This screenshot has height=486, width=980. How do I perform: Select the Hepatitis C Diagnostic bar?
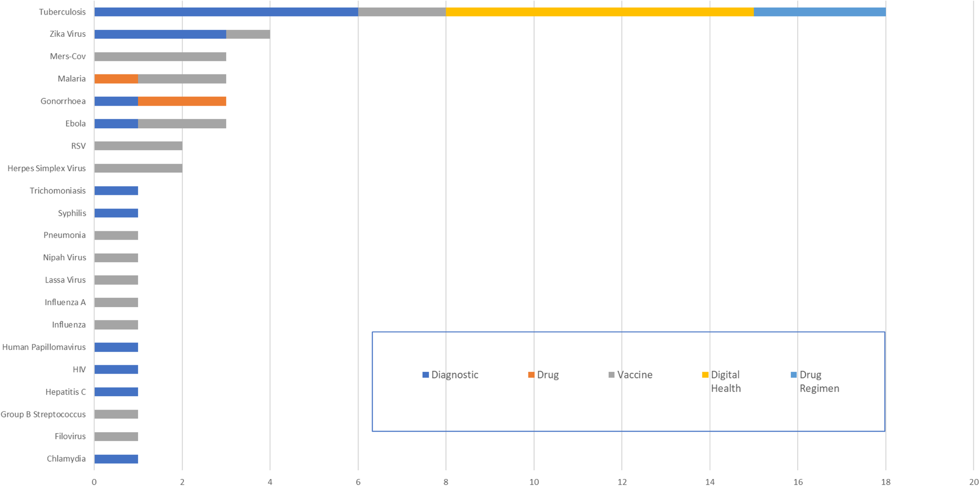(x=116, y=392)
